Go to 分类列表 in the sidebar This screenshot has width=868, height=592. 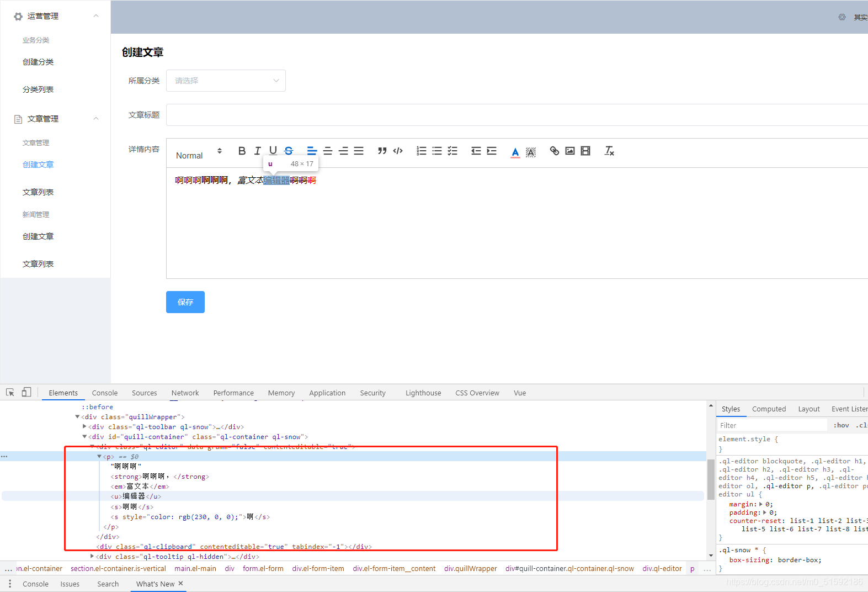[38, 89]
